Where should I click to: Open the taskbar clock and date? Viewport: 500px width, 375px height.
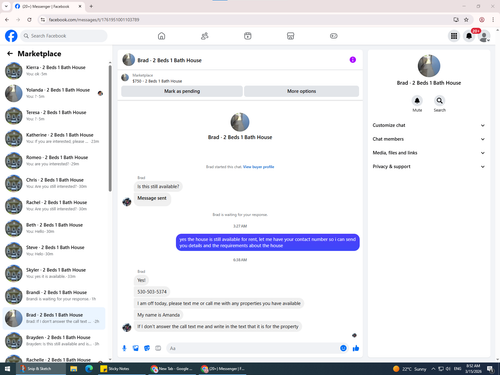(473, 369)
